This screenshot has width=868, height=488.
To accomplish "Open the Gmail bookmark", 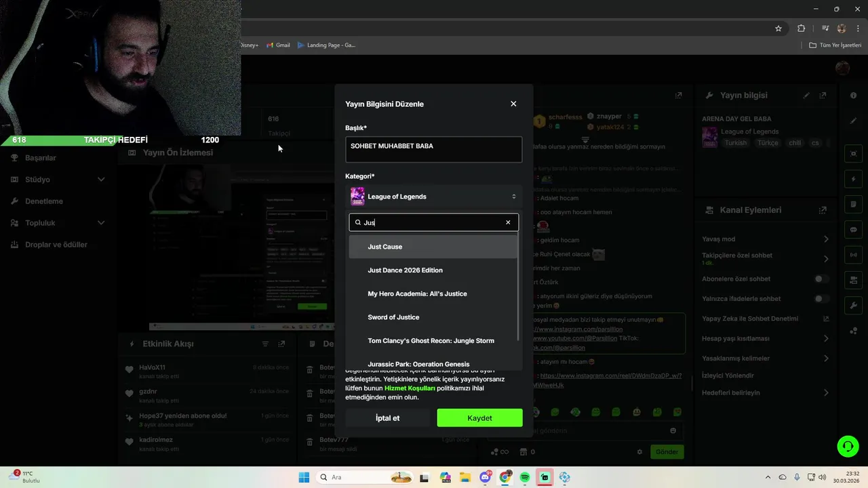I will [x=278, y=45].
